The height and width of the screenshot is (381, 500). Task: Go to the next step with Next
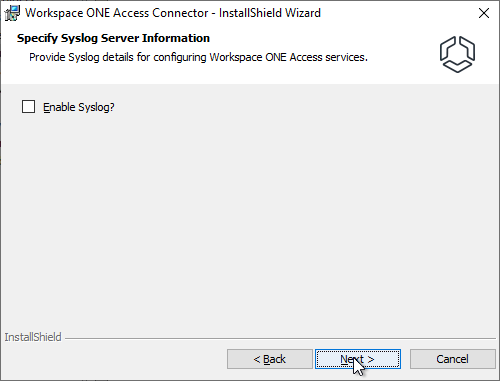358,359
